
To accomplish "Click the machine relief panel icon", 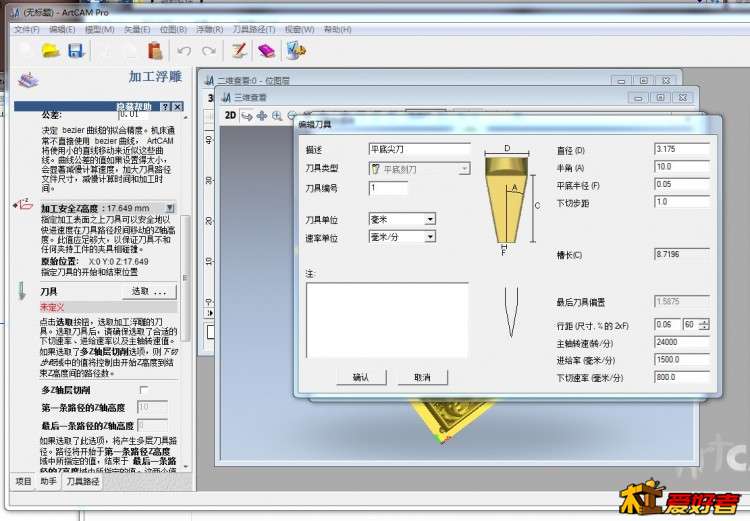I will 28,79.
